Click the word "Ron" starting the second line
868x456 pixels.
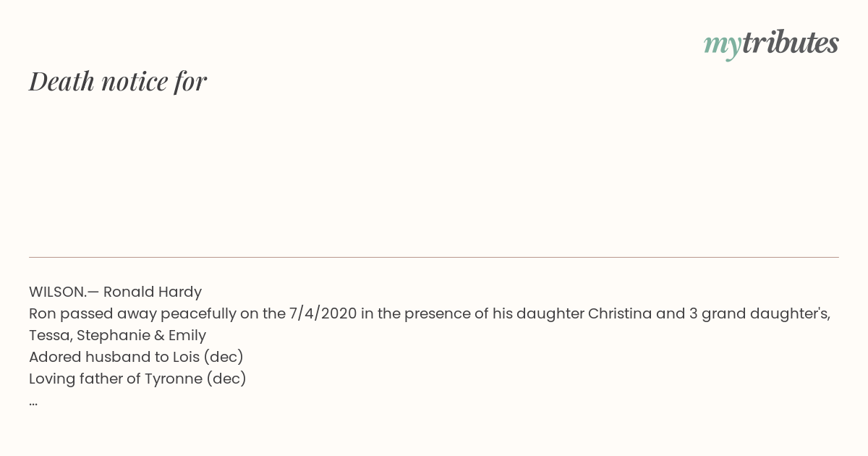43,313
